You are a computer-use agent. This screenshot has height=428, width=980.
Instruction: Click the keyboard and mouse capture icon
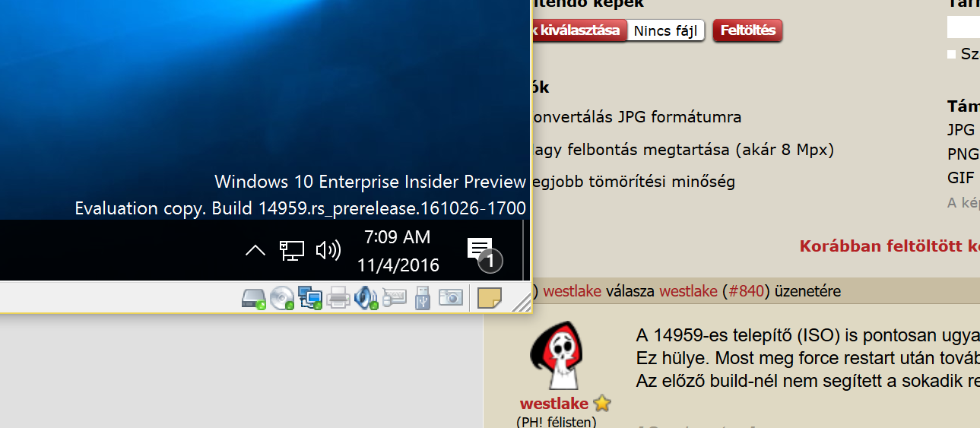(394, 298)
